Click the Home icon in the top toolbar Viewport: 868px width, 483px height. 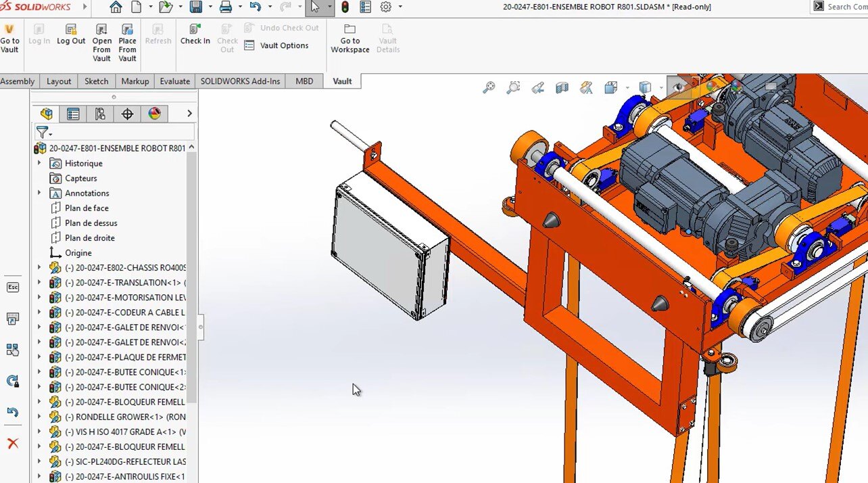pyautogui.click(x=116, y=7)
